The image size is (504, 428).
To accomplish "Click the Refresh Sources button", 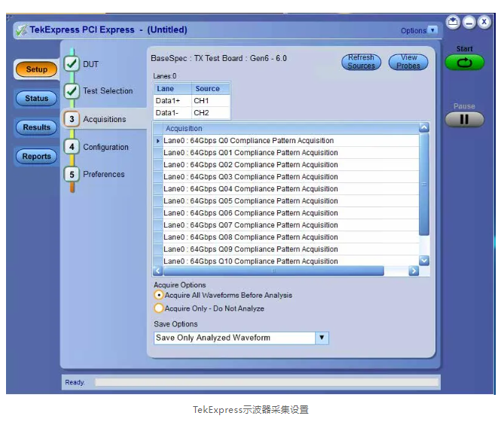I will pyautogui.click(x=361, y=62).
